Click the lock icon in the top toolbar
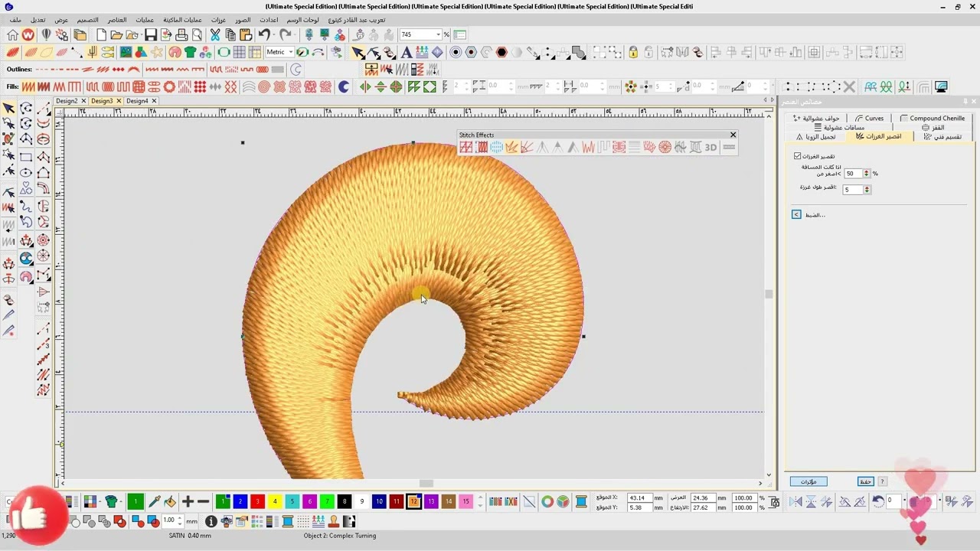 [x=633, y=53]
